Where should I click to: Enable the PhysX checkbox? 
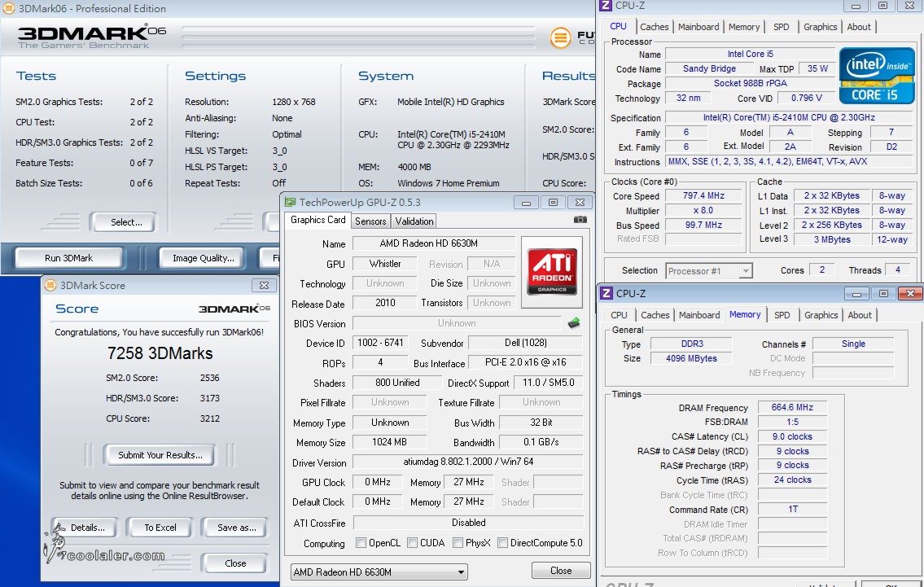458,543
